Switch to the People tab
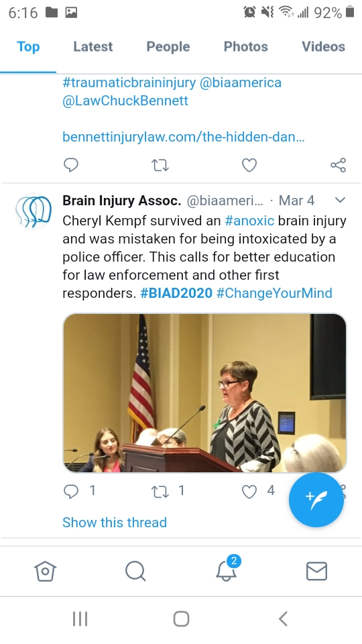Viewport: 362px width, 644px height. point(168,47)
